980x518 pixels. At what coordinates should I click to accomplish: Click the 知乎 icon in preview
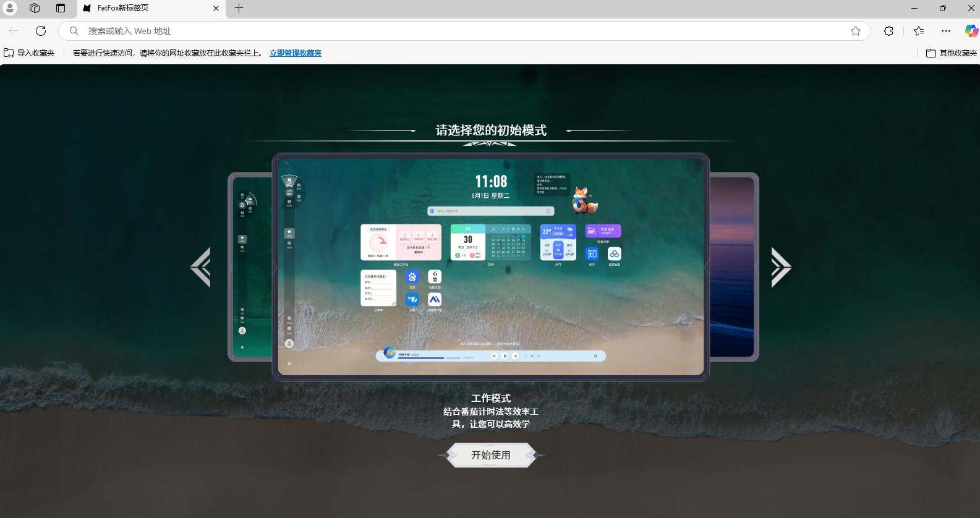592,254
